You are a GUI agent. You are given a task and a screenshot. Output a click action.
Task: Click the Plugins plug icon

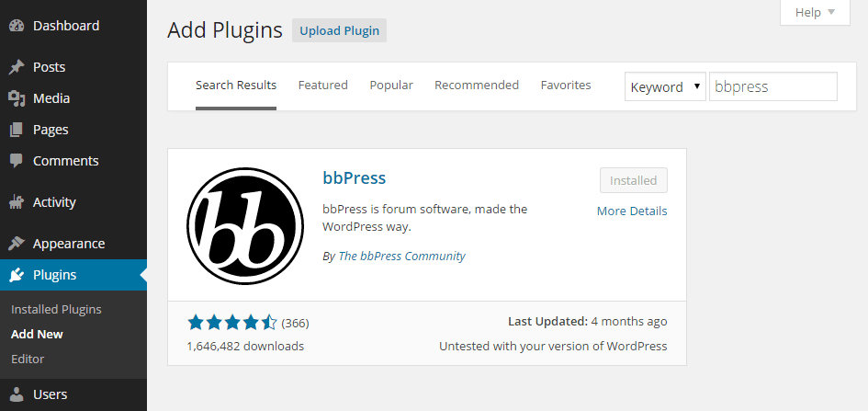click(x=17, y=275)
